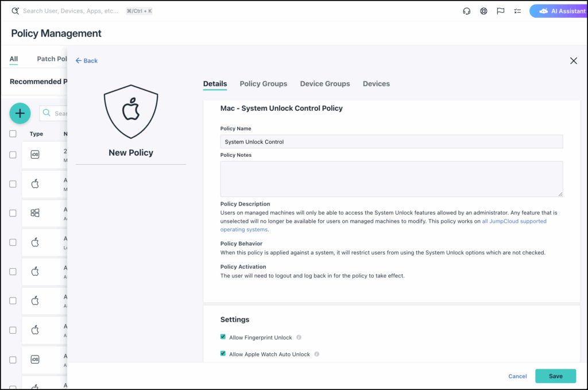The width and height of the screenshot is (588, 390).
Task: Click the flag icon in the top bar
Action: pyautogui.click(x=500, y=11)
